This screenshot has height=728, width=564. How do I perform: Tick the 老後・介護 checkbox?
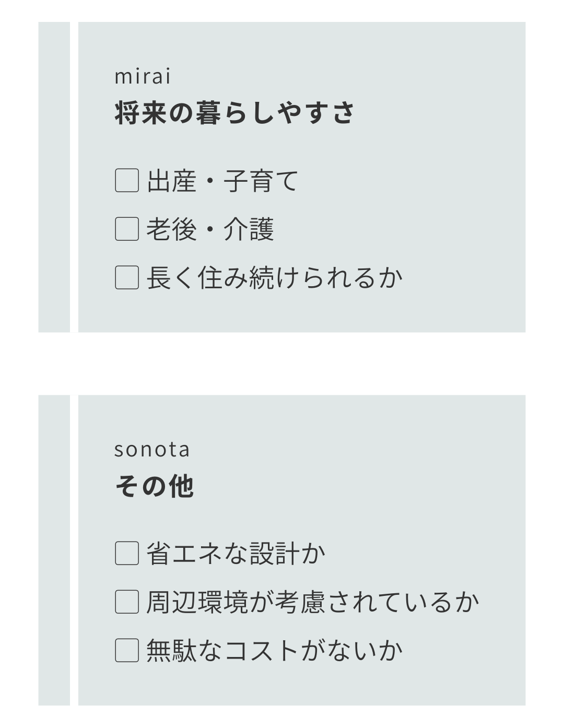point(127,229)
